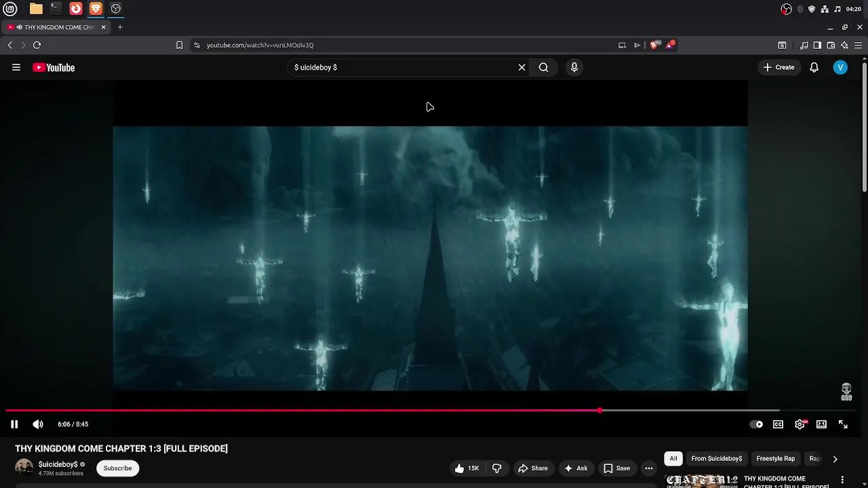Mute the video volume

(x=38, y=424)
